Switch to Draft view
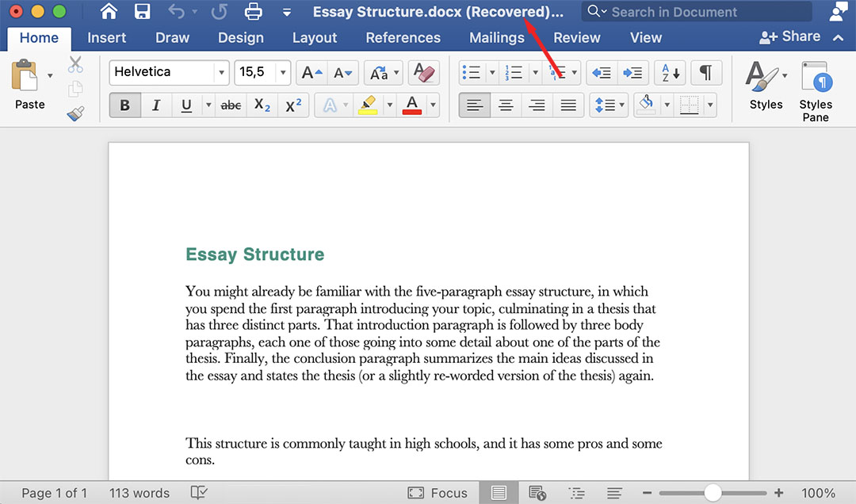Image resolution: width=856 pixels, height=504 pixels. pos(614,493)
